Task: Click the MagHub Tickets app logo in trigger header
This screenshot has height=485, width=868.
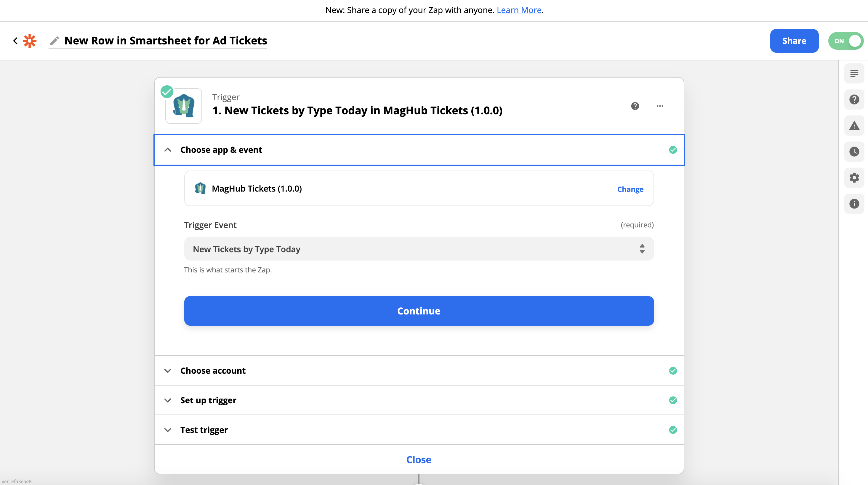Action: [x=184, y=106]
